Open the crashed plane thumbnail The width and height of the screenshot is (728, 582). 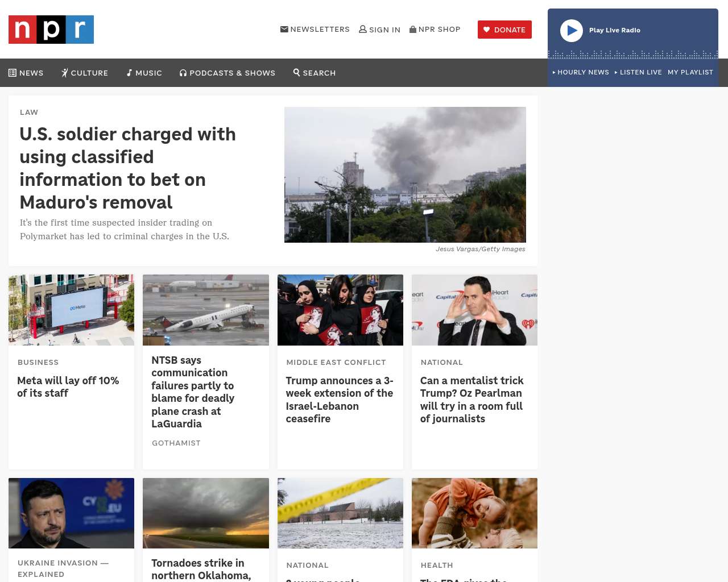point(206,310)
